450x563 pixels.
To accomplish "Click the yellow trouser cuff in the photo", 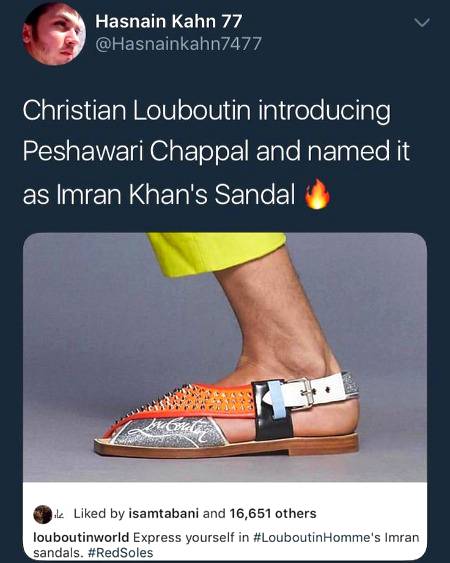I will coord(215,253).
